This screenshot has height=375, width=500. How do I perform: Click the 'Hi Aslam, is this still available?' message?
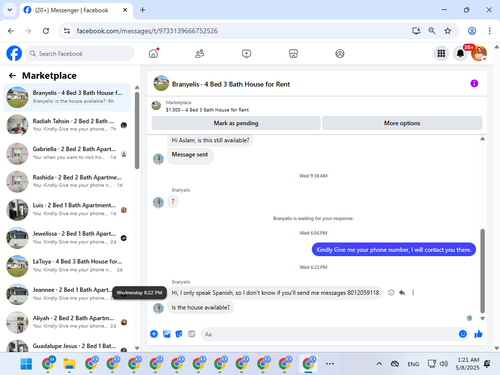pos(210,140)
